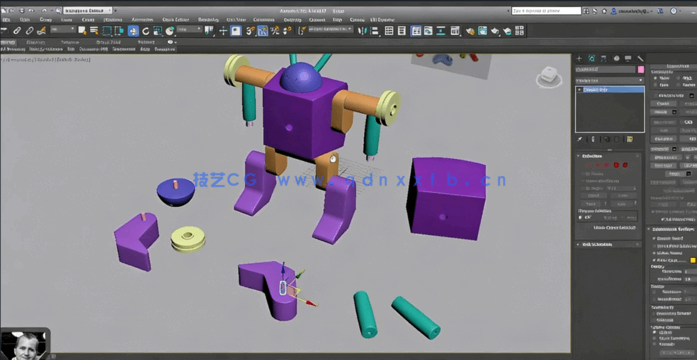
Task: Select the Link tool in main toolbar
Action: 17,31
